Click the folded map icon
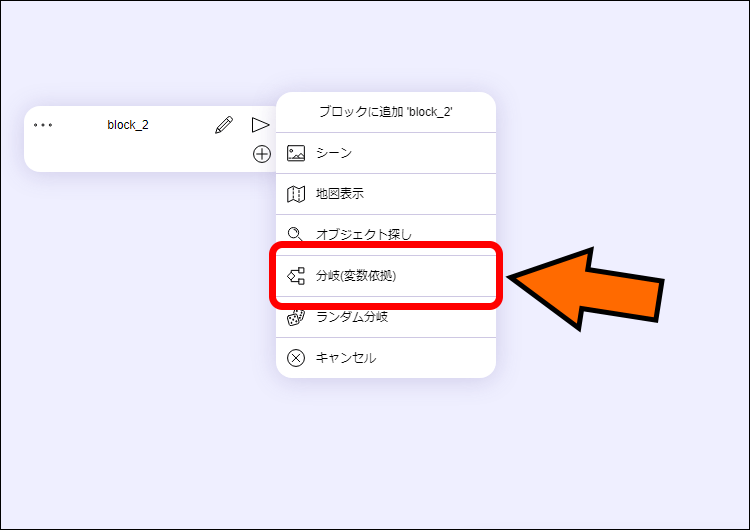Viewport: 750px width, 530px height. pyautogui.click(x=296, y=194)
